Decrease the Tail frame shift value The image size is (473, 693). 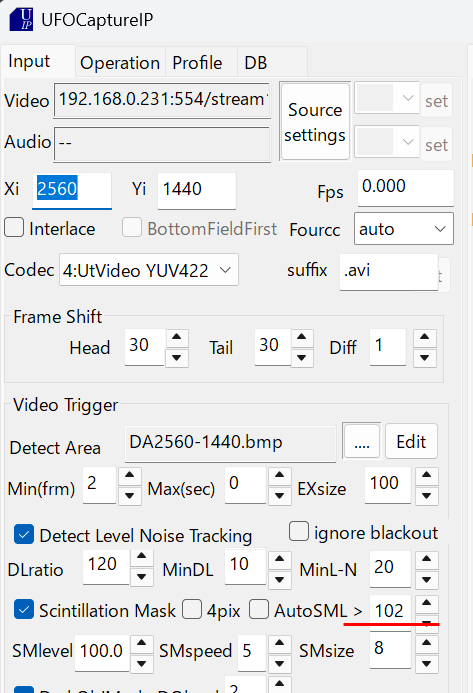click(302, 357)
